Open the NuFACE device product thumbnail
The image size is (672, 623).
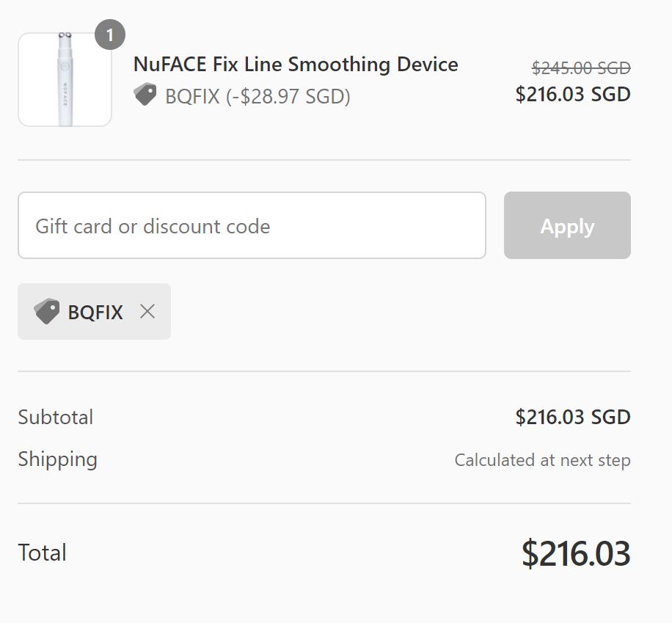click(65, 80)
